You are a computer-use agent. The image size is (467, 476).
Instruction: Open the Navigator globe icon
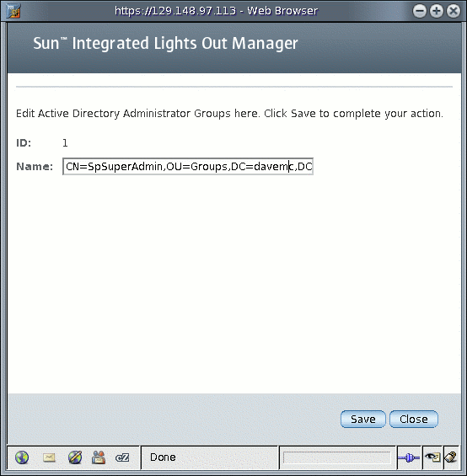22,457
